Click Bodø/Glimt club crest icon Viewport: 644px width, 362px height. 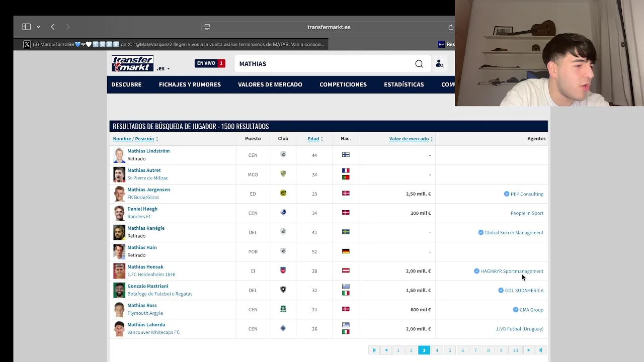(283, 193)
